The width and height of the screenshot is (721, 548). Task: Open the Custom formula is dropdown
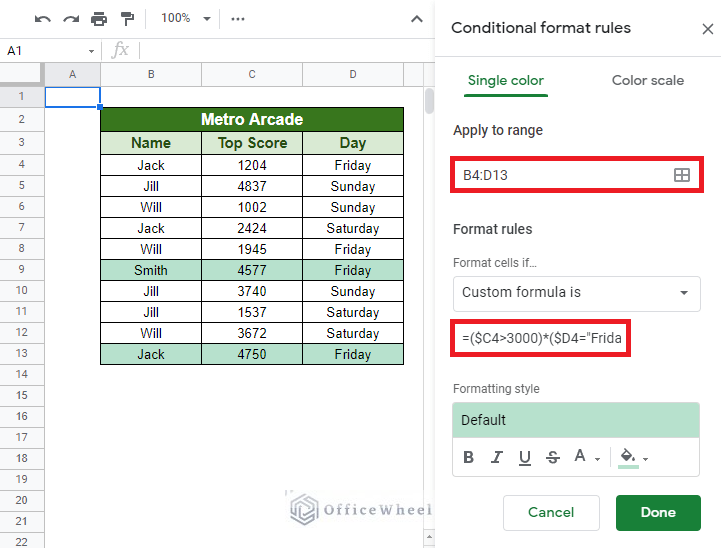pos(577,293)
